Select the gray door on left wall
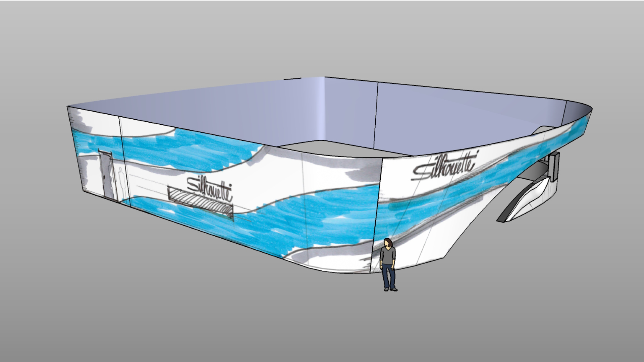 tap(107, 175)
